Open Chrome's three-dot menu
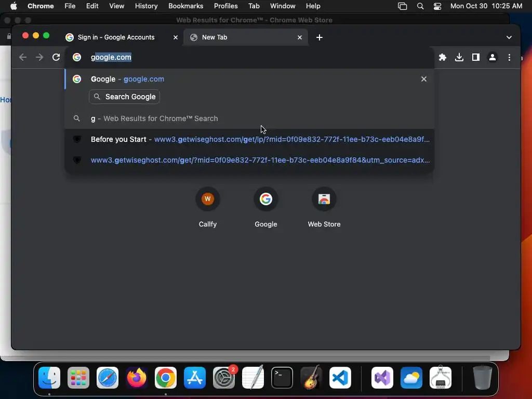The image size is (532, 399). click(509, 57)
